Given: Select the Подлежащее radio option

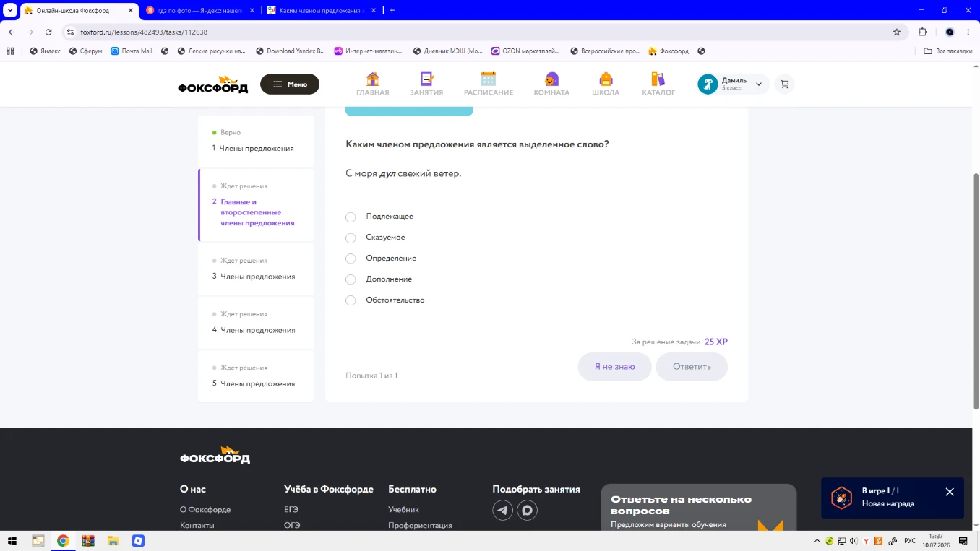Looking at the screenshot, I should pos(351,217).
